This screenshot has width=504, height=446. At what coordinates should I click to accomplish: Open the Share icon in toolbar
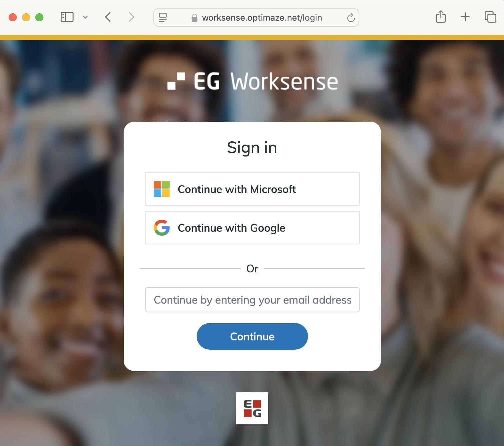click(441, 17)
